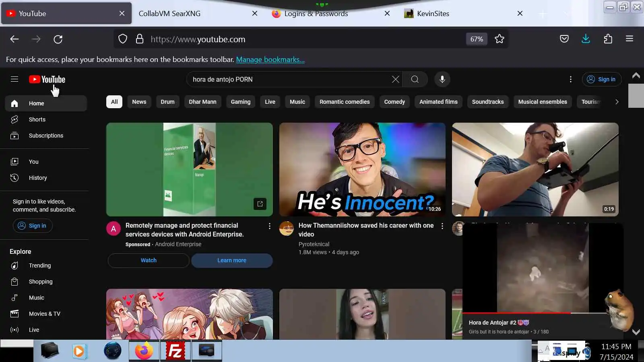Click Watch on the sponsored ad

(149, 260)
